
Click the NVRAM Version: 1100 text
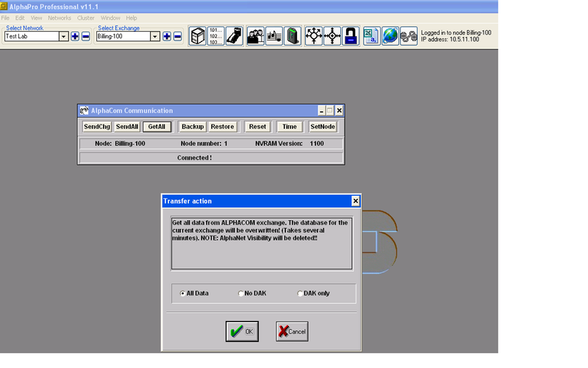pyautogui.click(x=290, y=144)
